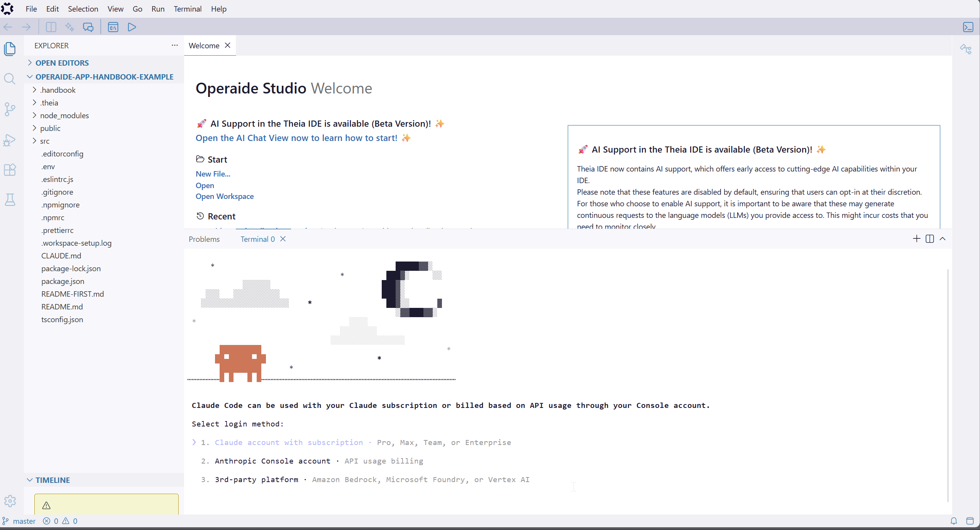Click the Open link under Start
This screenshot has height=530, width=980.
[205, 185]
